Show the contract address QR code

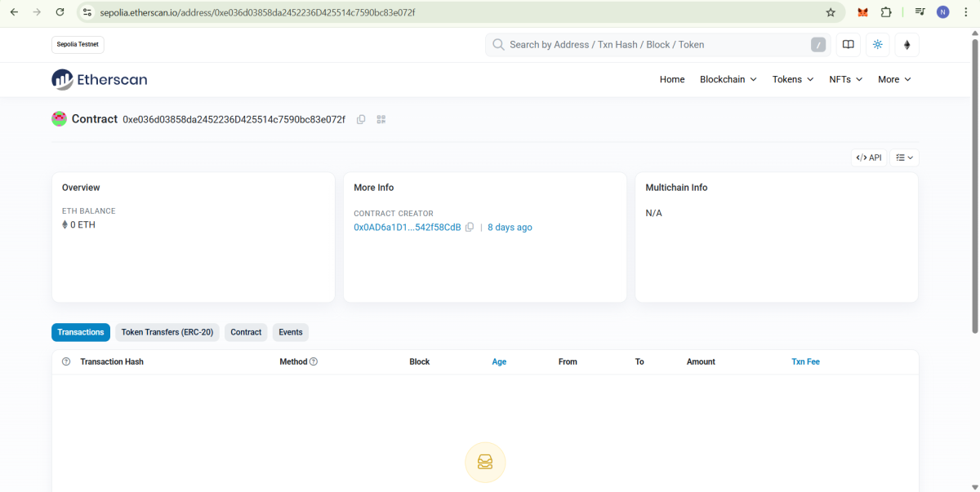click(381, 120)
